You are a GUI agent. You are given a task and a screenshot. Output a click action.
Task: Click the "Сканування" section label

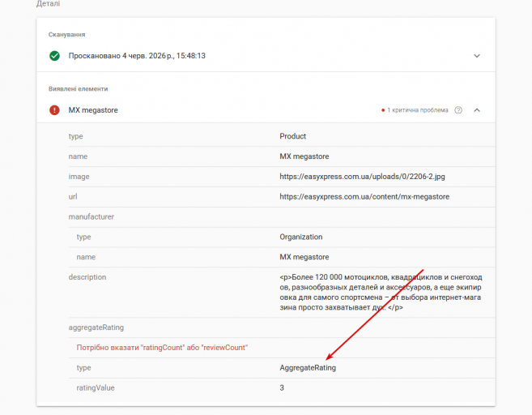tap(67, 35)
